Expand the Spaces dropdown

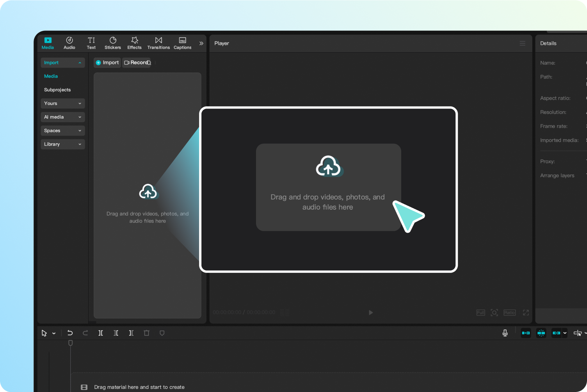[x=63, y=131]
